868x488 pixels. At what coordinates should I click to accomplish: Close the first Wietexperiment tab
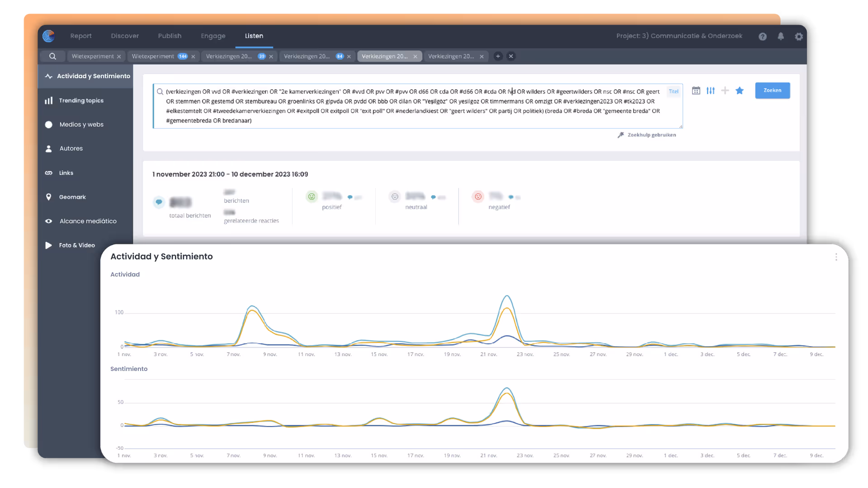coord(119,56)
